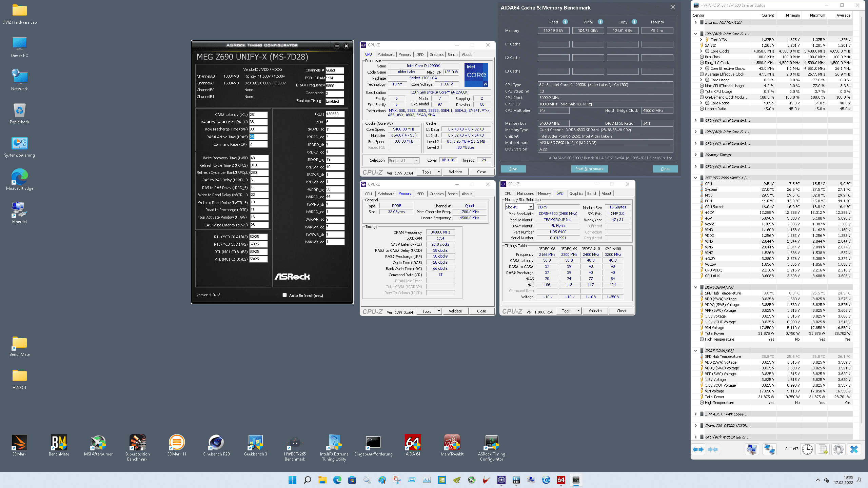Open Tools dropdown arrow in top CPU-Z window
868x488 pixels.
[x=438, y=172]
